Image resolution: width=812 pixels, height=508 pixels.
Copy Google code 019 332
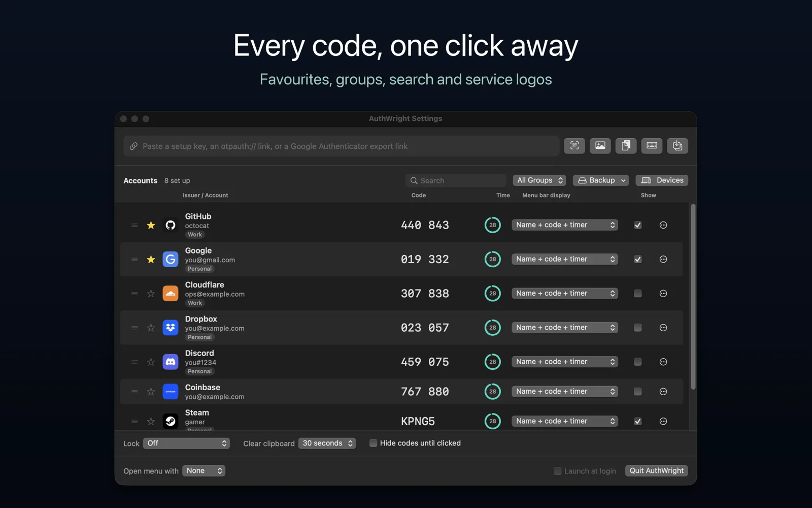click(x=425, y=259)
